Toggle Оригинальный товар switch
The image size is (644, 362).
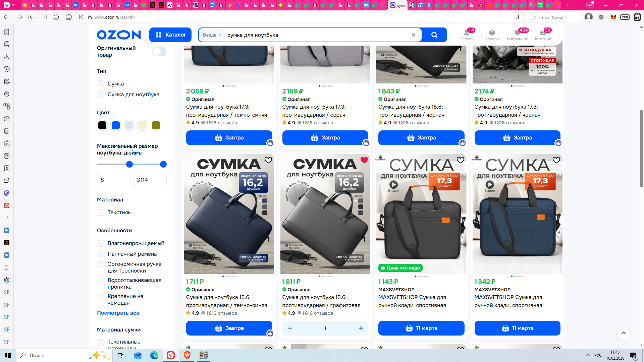(159, 52)
